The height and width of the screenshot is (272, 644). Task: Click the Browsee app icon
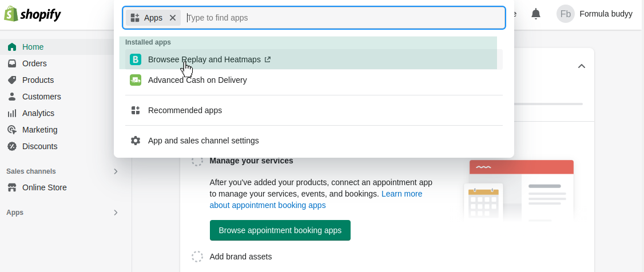pos(136,59)
